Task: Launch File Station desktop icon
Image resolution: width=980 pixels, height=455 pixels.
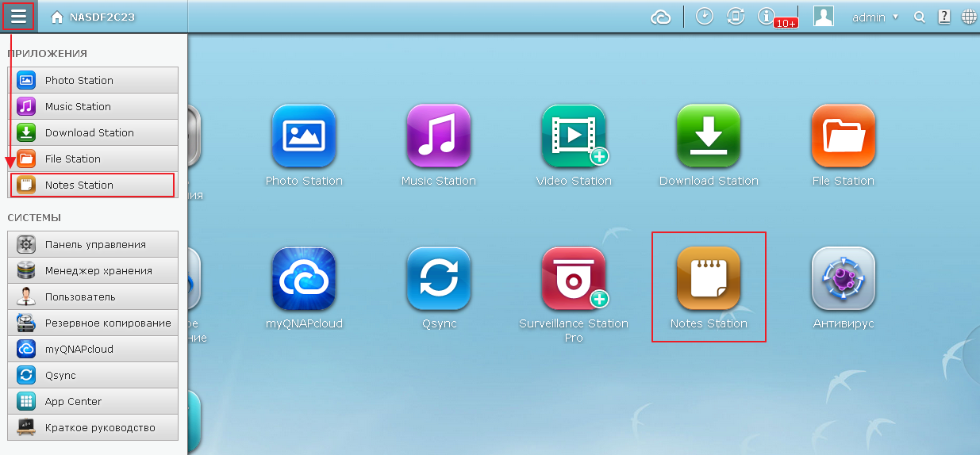Action: pyautogui.click(x=844, y=136)
